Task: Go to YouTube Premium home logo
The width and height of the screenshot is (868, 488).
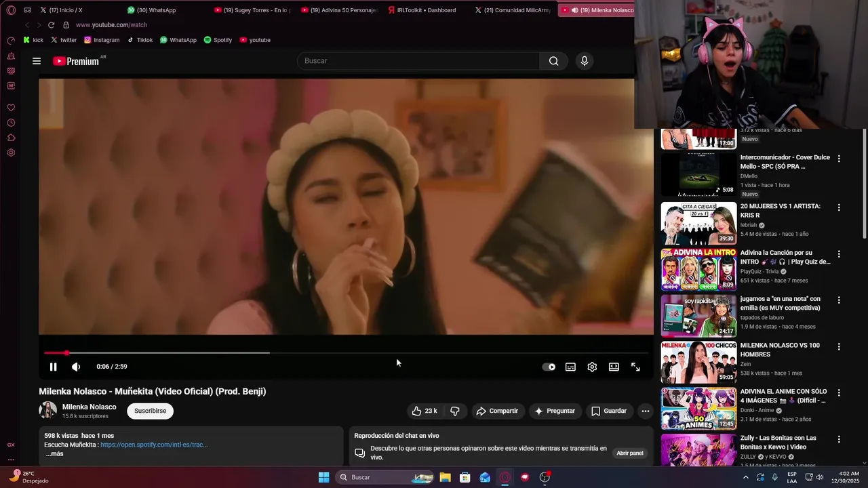Action: [77, 61]
